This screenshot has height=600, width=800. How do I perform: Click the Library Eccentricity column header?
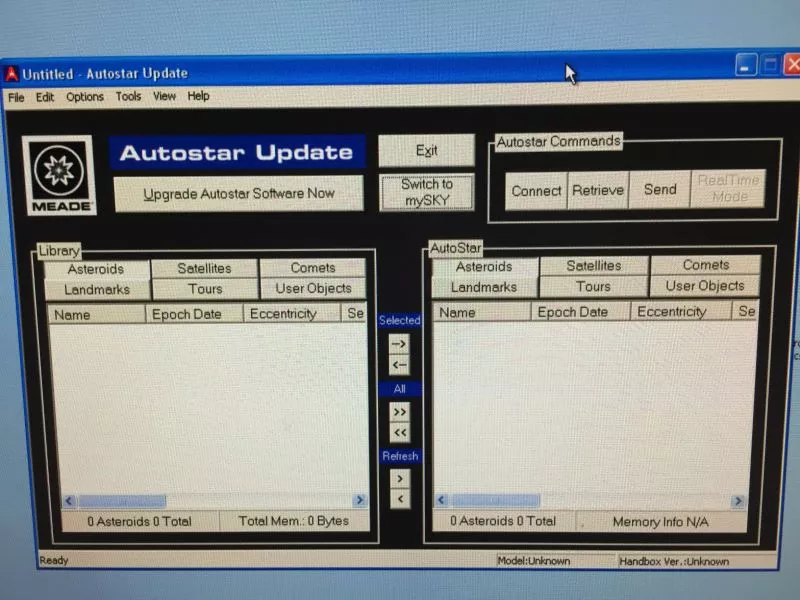pos(292,314)
